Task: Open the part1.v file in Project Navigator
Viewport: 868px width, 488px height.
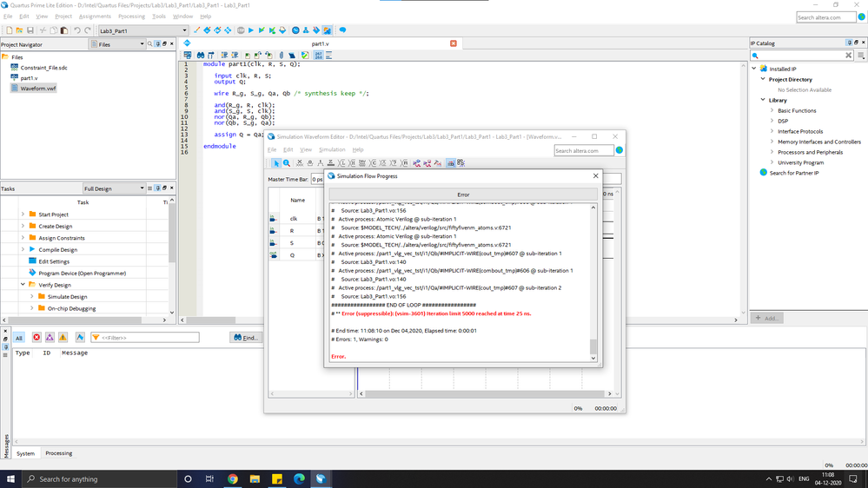Action: (29, 78)
